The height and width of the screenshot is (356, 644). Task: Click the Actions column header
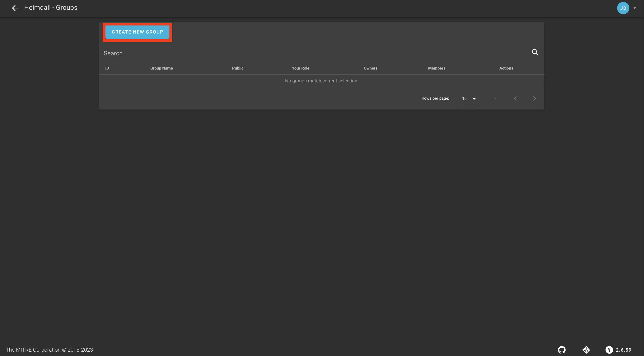click(x=506, y=68)
